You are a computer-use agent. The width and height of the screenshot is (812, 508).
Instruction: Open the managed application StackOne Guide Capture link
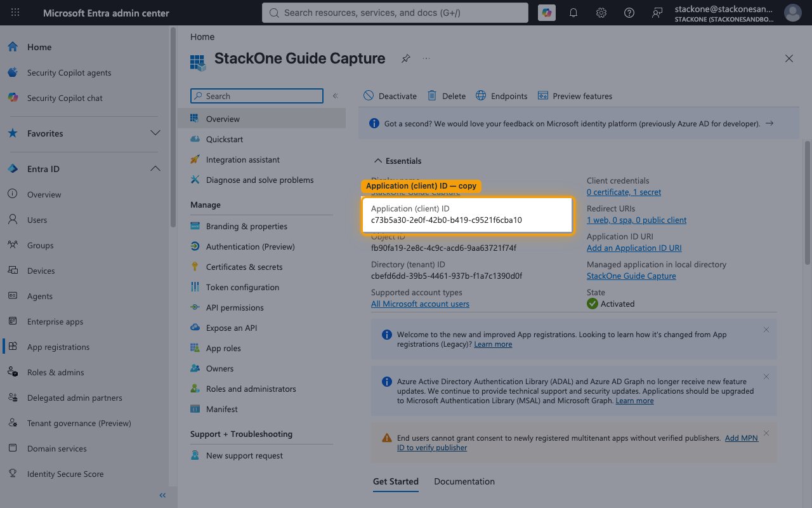(631, 276)
